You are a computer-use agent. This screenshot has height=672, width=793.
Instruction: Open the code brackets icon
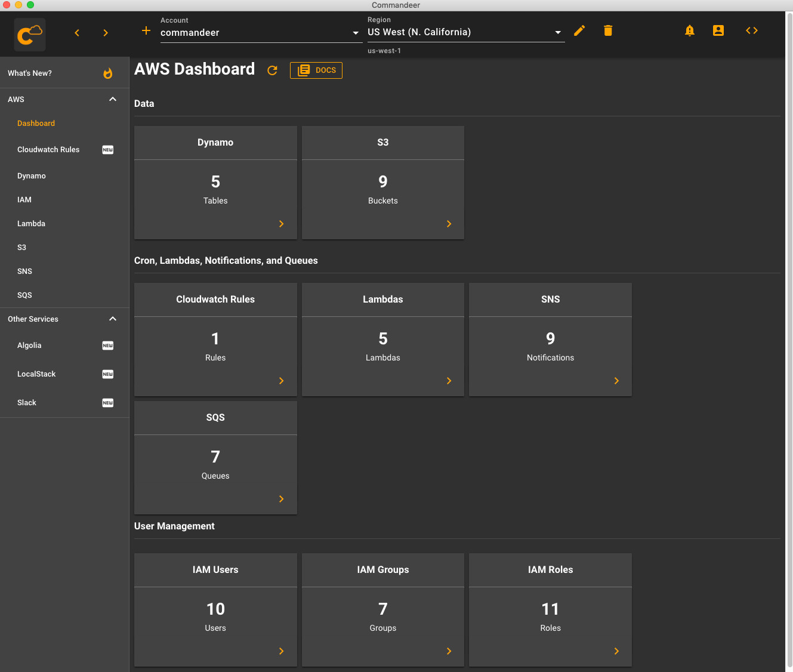752,30
